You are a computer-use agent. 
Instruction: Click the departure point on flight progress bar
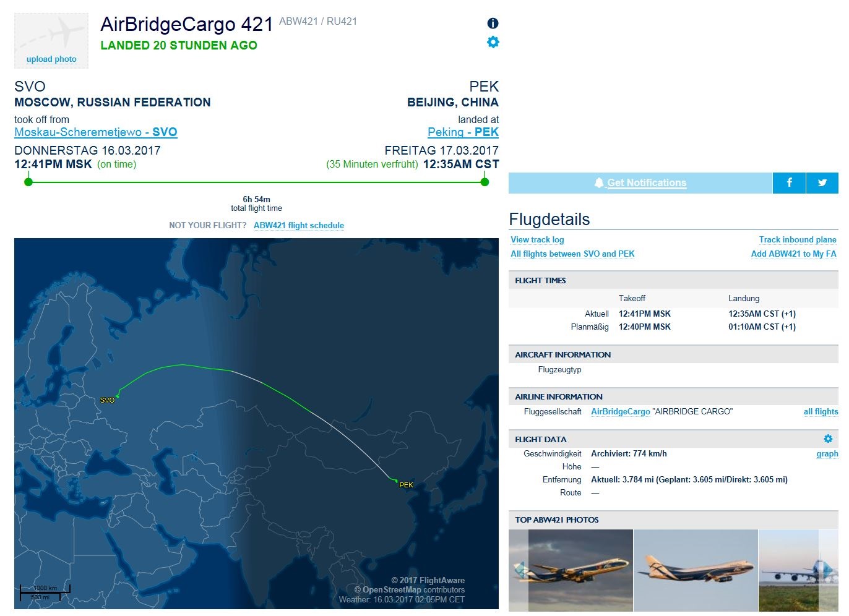click(28, 182)
